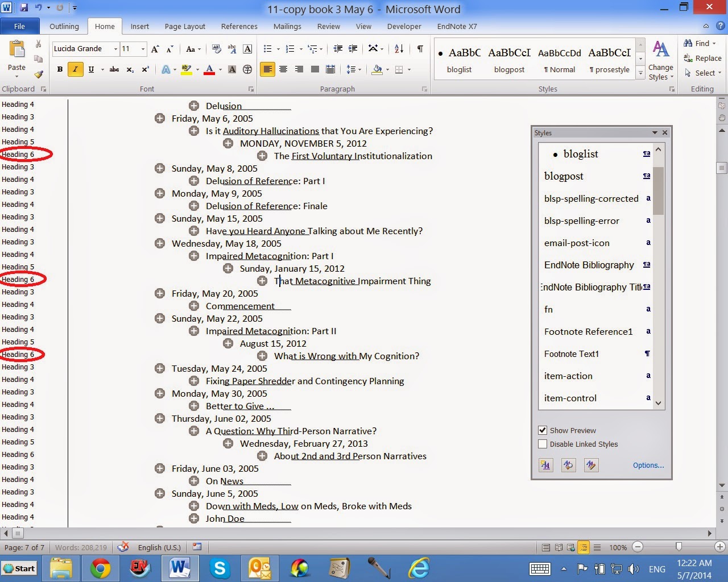Screen dimensions: 728x582
Task: Cut selection with the scissors icon
Action: coord(38,44)
